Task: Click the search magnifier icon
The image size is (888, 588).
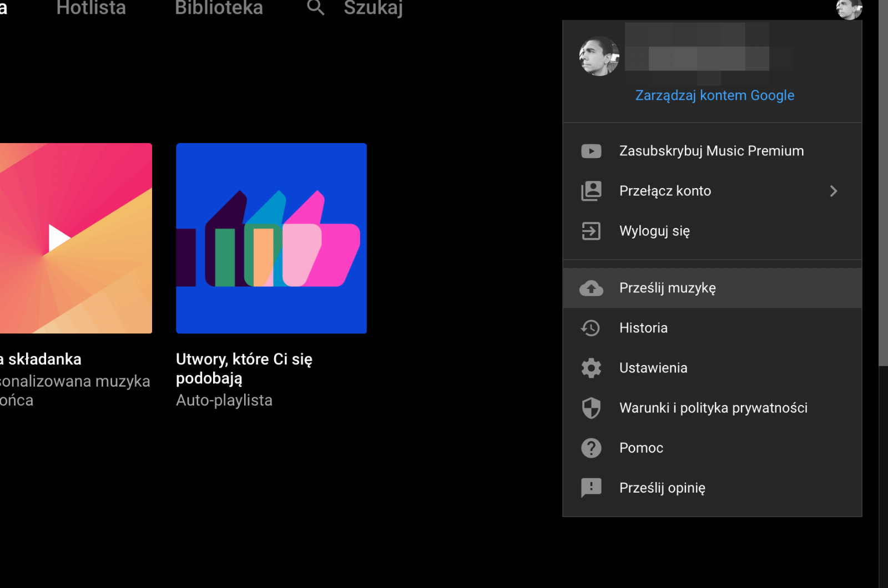Action: pyautogui.click(x=316, y=8)
